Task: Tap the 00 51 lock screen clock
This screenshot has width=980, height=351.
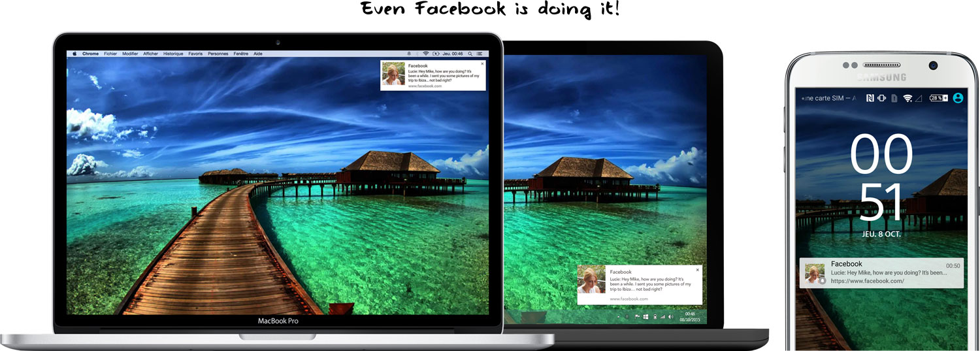Action: pyautogui.click(x=881, y=177)
